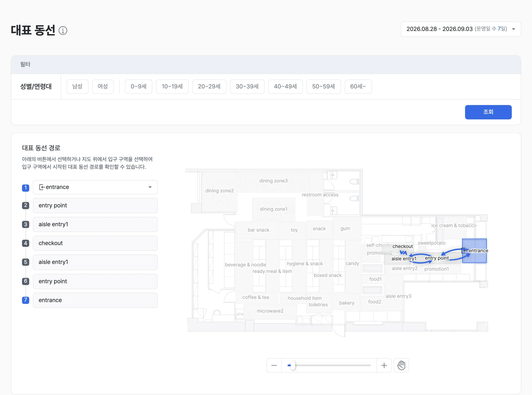The width and height of the screenshot is (532, 395).
Task: Toggle the 60세~ age filter
Action: tap(358, 86)
